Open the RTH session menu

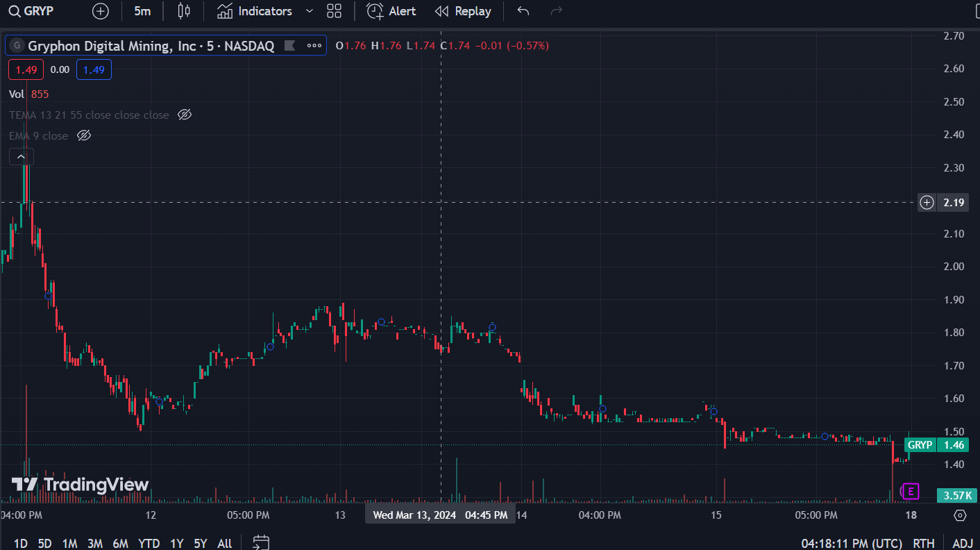[924, 543]
